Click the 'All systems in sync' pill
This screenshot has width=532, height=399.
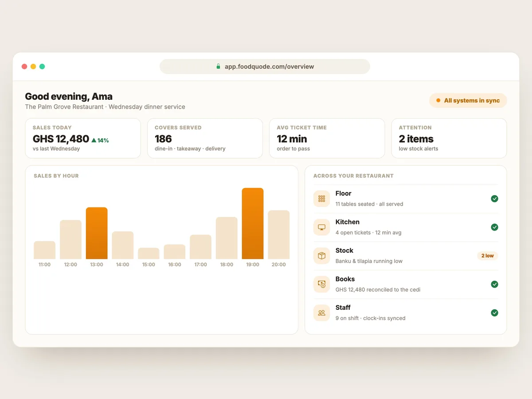pyautogui.click(x=468, y=101)
